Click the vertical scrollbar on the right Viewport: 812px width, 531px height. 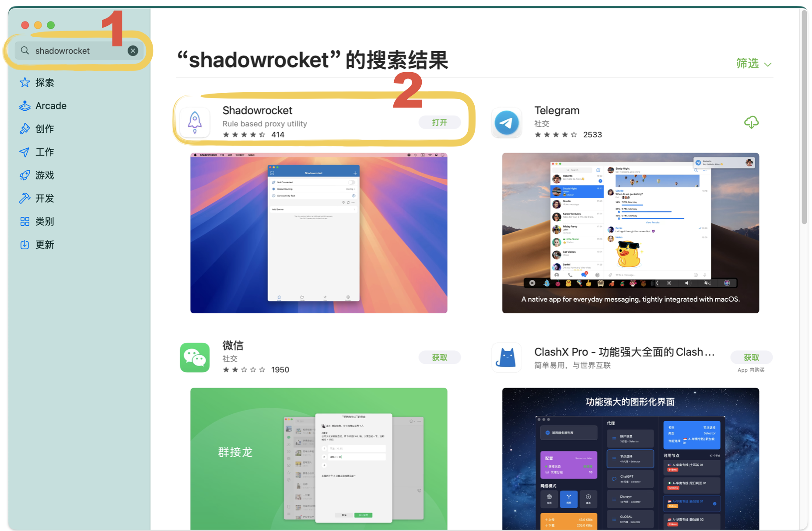tap(804, 117)
